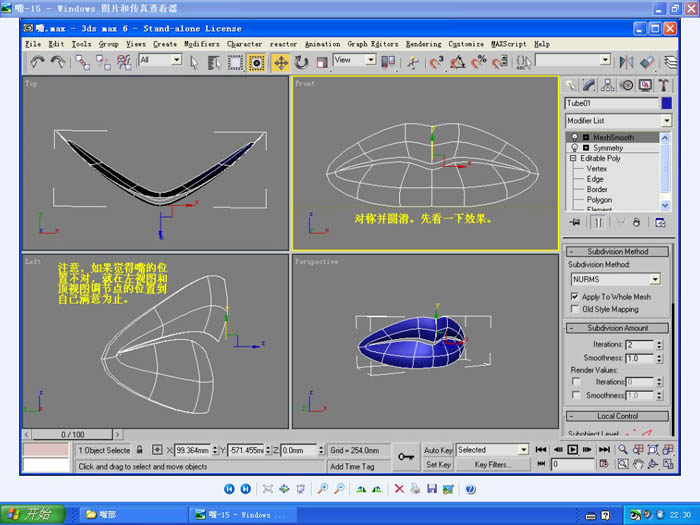Open the Hierarchy command panel tab
The width and height of the screenshot is (700, 525).
[609, 86]
